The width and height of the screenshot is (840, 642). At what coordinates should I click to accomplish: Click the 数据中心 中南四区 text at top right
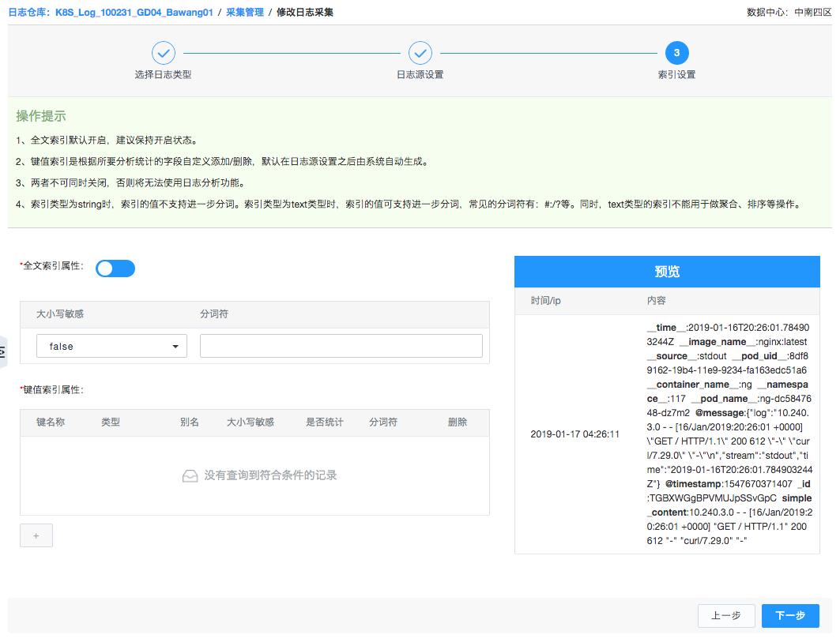(x=788, y=12)
